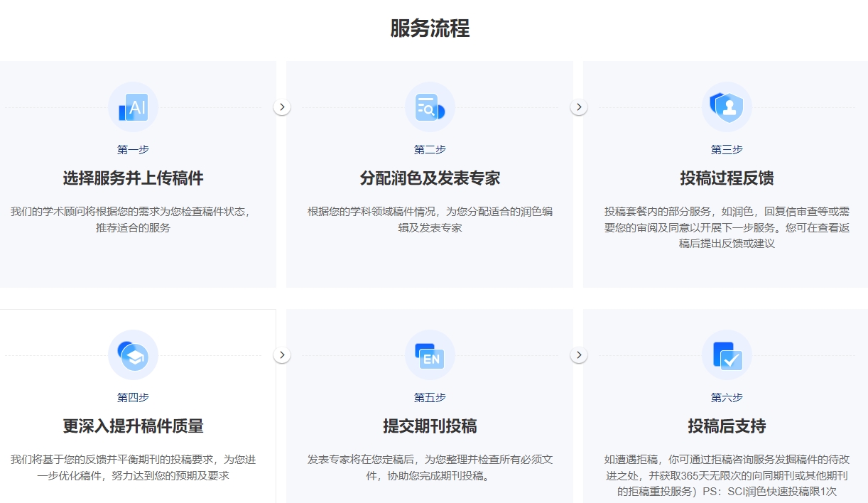This screenshot has height=503, width=868.
Task: Click the 更深入提升稿件质量 heading
Action: 133,427
